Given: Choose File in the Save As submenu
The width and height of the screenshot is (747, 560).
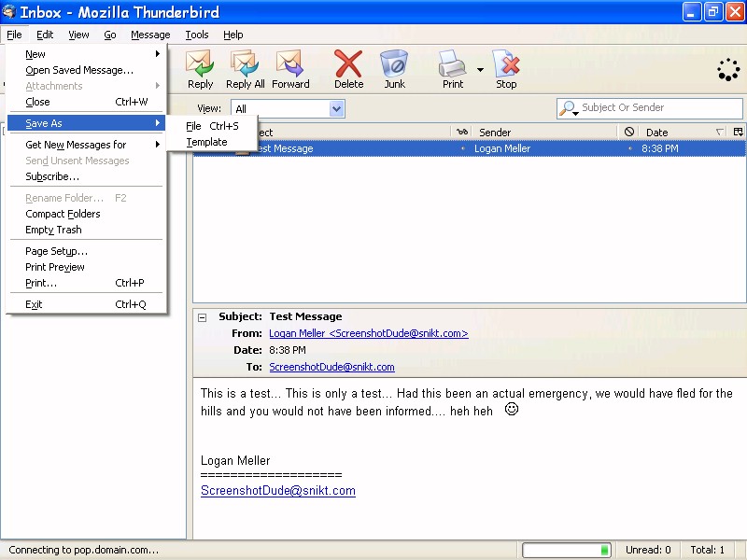Looking at the screenshot, I should click(213, 126).
